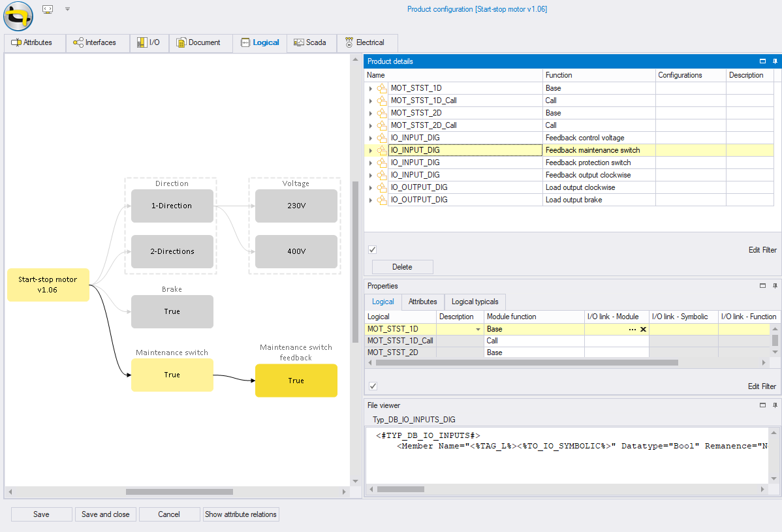Expand the Feedback protection switch row

[371, 163]
